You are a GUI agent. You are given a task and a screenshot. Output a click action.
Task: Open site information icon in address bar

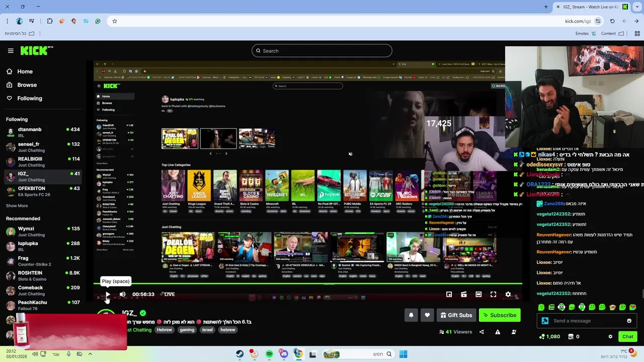(x=598, y=21)
